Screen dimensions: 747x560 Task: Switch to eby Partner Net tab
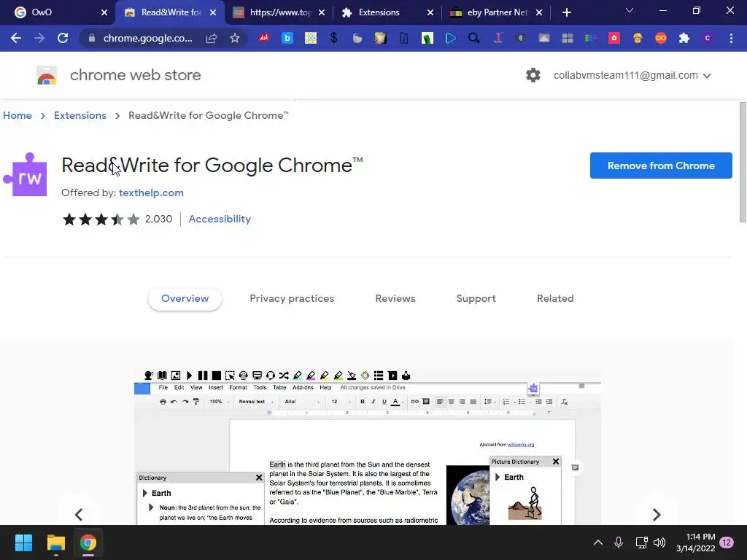[497, 12]
